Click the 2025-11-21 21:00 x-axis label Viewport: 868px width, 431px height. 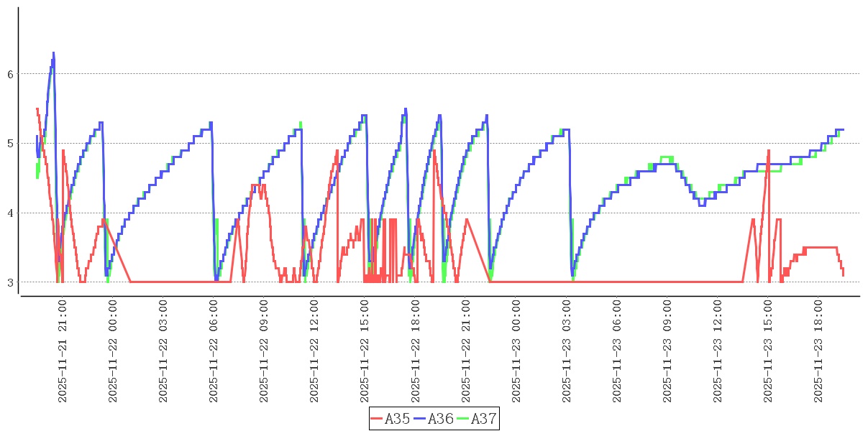[x=63, y=351]
